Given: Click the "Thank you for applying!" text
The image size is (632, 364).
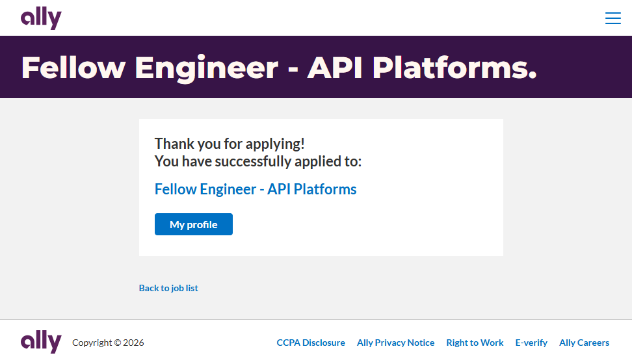Looking at the screenshot, I should 230,144.
